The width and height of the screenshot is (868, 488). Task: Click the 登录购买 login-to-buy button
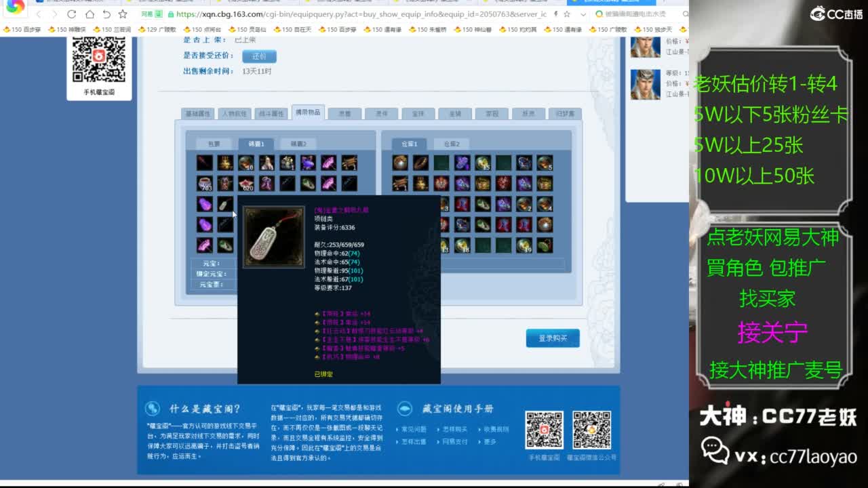point(553,338)
